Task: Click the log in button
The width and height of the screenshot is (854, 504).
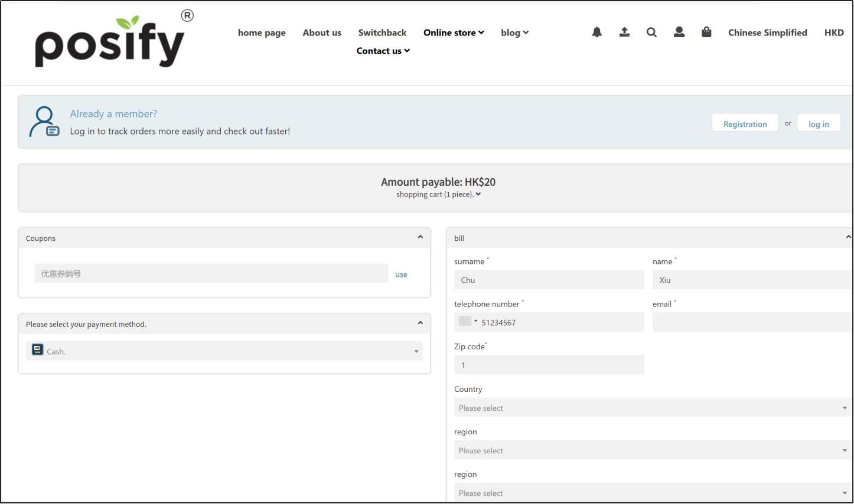Action: [818, 123]
